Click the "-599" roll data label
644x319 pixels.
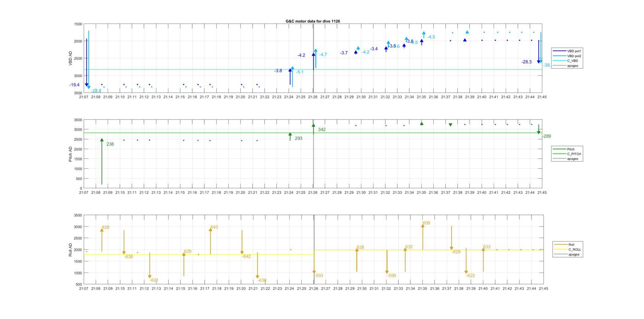(x=391, y=276)
